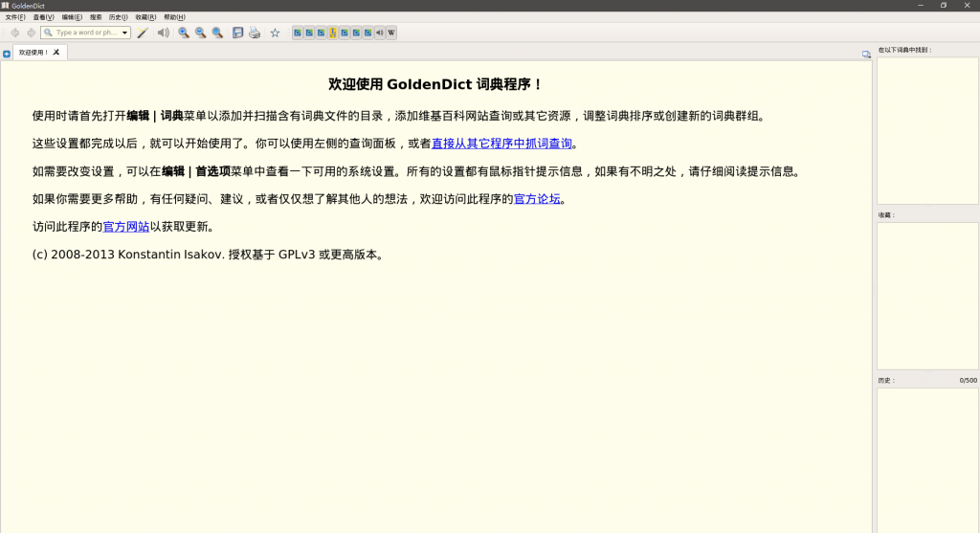Viewport: 980px width, 533px height.
Task: Toggle the Wikipedia W icon in dictionary bar
Action: point(391,33)
